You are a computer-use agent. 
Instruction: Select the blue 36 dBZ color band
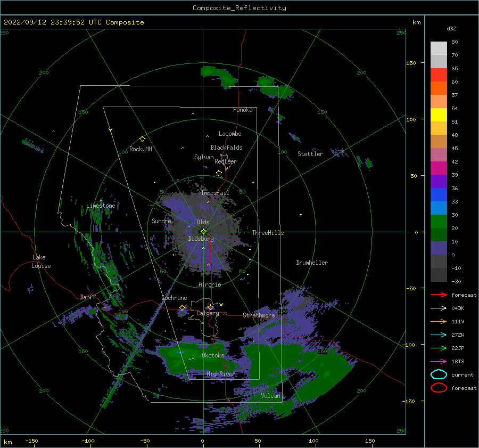point(439,195)
